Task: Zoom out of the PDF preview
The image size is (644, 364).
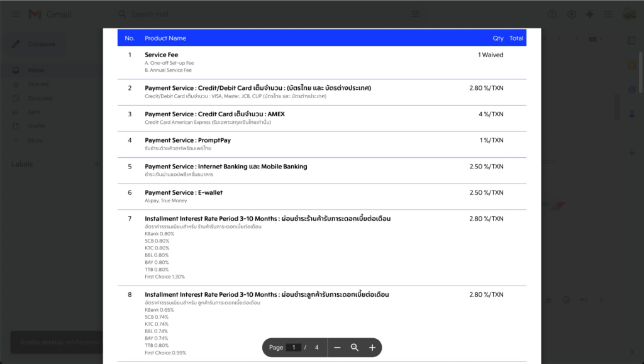Action: pos(337,348)
